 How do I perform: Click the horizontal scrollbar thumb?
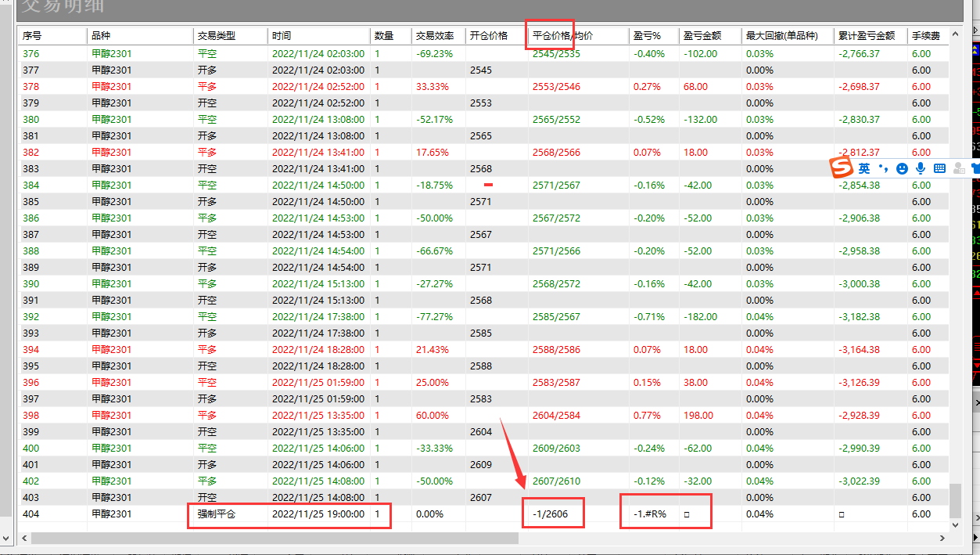pyautogui.click(x=274, y=539)
